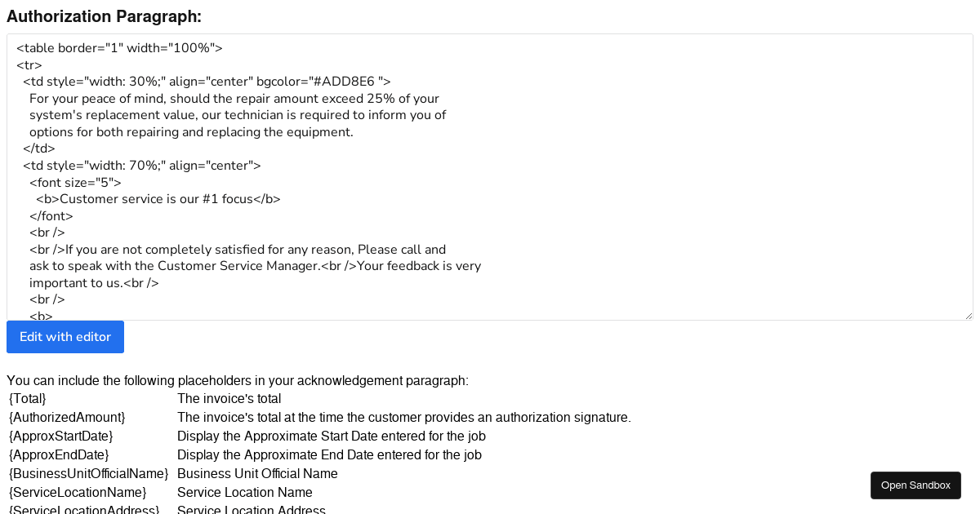
Task: Click the Authorization Paragraph heading
Action: 104,16
